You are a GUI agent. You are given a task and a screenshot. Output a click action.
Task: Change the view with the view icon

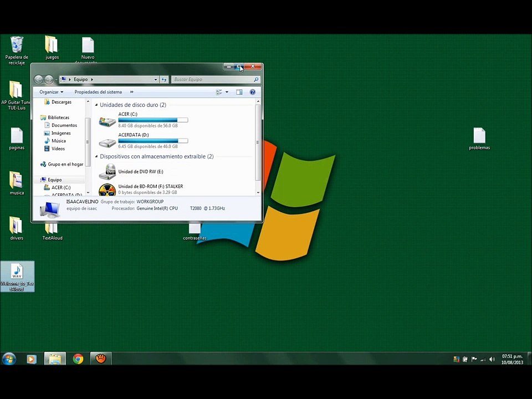click(x=219, y=92)
